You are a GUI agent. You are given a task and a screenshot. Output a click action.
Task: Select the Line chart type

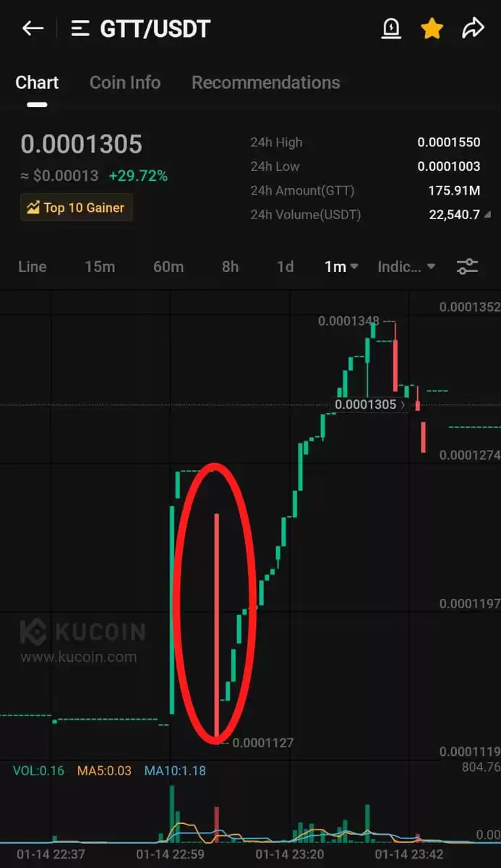(33, 266)
